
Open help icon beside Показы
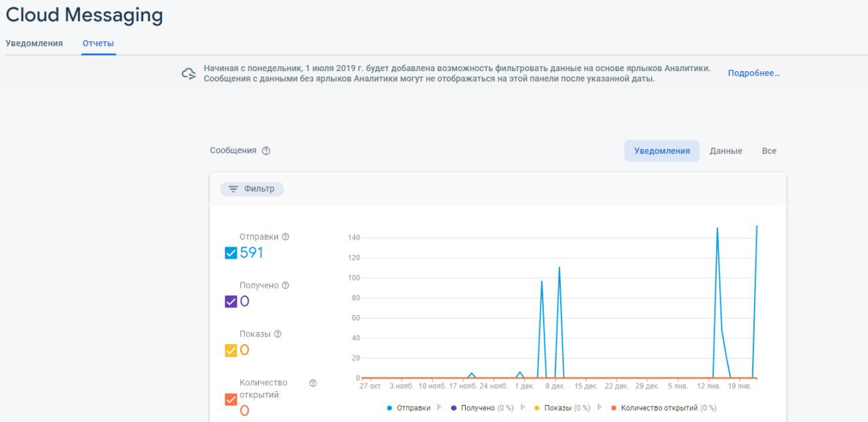277,334
